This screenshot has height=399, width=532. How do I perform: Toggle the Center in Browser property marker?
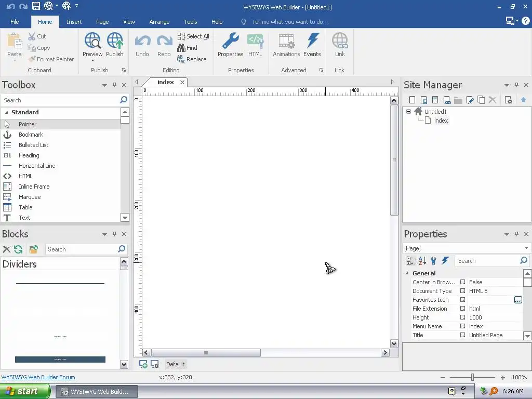pyautogui.click(x=462, y=282)
